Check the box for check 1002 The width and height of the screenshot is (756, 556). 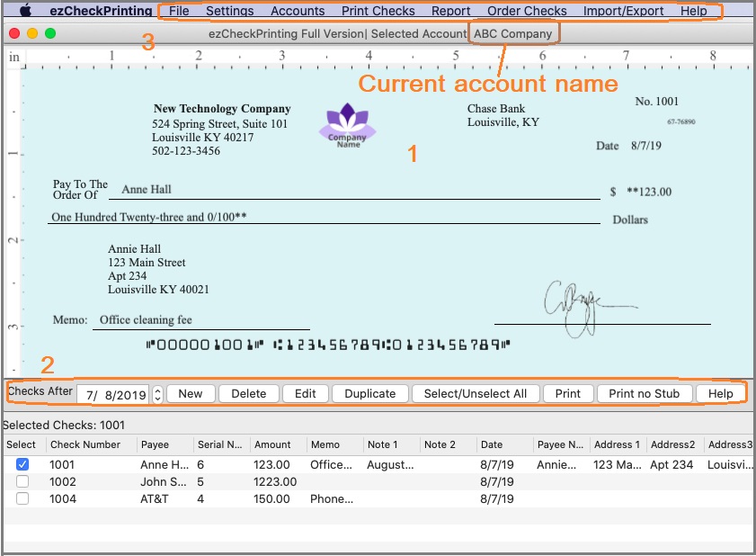(22, 481)
